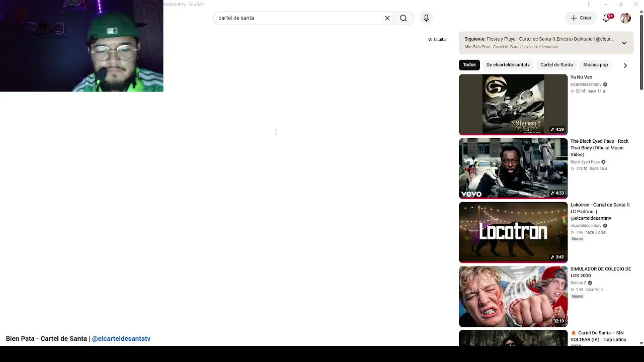Viewport: 644px width, 362px height.
Task: Click the Nuevo badge under the Lokotron video
Action: click(x=578, y=239)
